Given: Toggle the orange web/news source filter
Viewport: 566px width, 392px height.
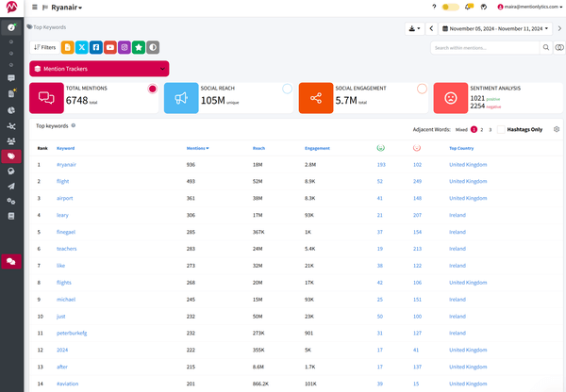Looking at the screenshot, I should click(68, 47).
